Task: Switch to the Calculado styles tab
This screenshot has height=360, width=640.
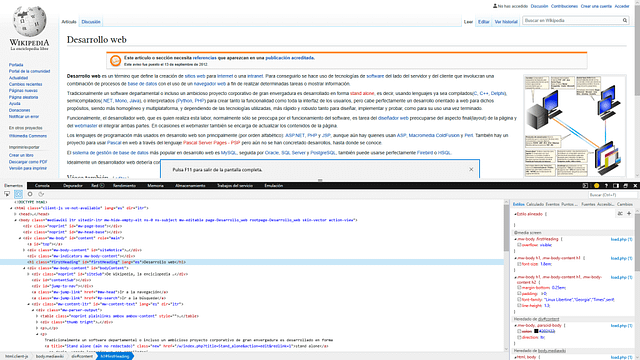Action: [535, 204]
